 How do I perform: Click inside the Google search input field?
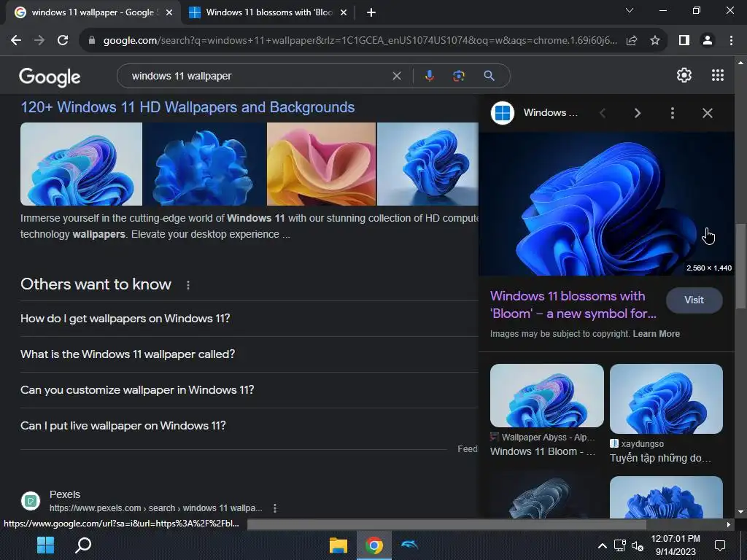click(258, 76)
